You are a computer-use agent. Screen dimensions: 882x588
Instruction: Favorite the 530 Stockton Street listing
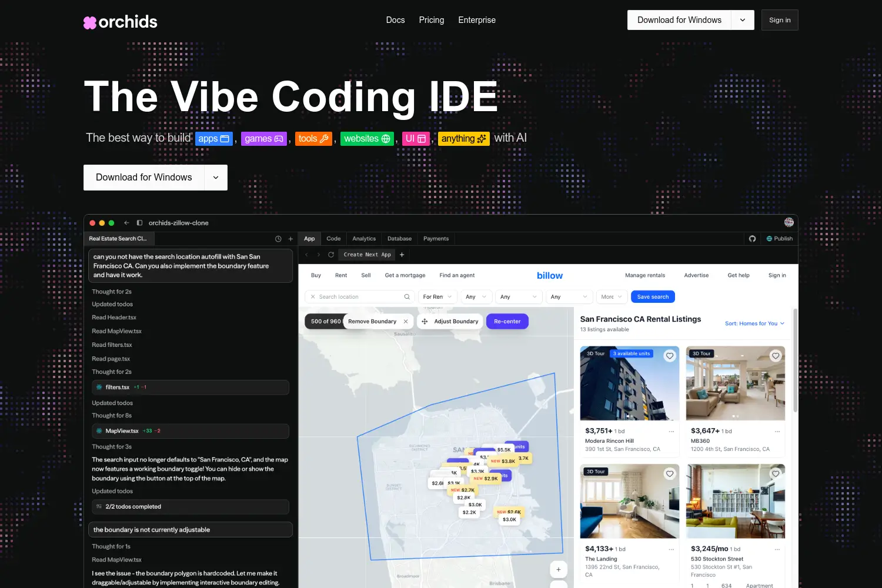pyautogui.click(x=776, y=474)
